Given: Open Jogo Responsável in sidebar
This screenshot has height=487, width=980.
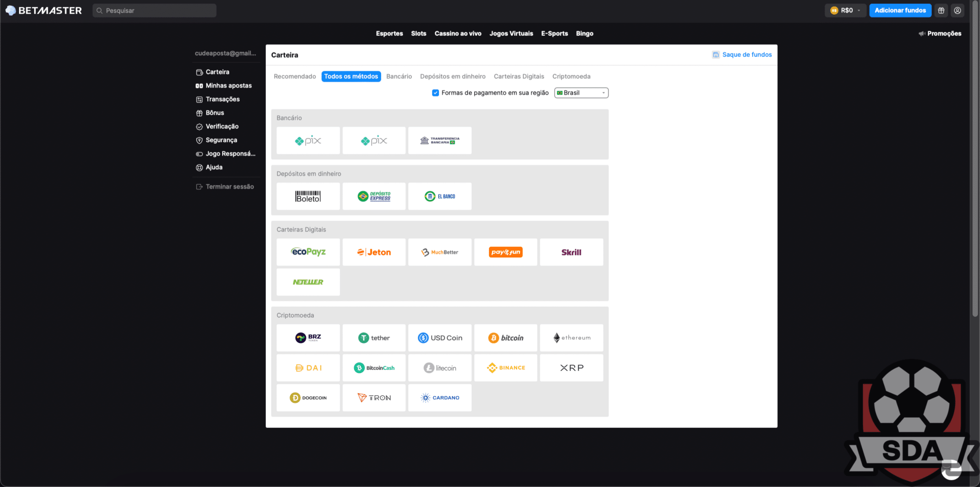Looking at the screenshot, I should click(226, 154).
